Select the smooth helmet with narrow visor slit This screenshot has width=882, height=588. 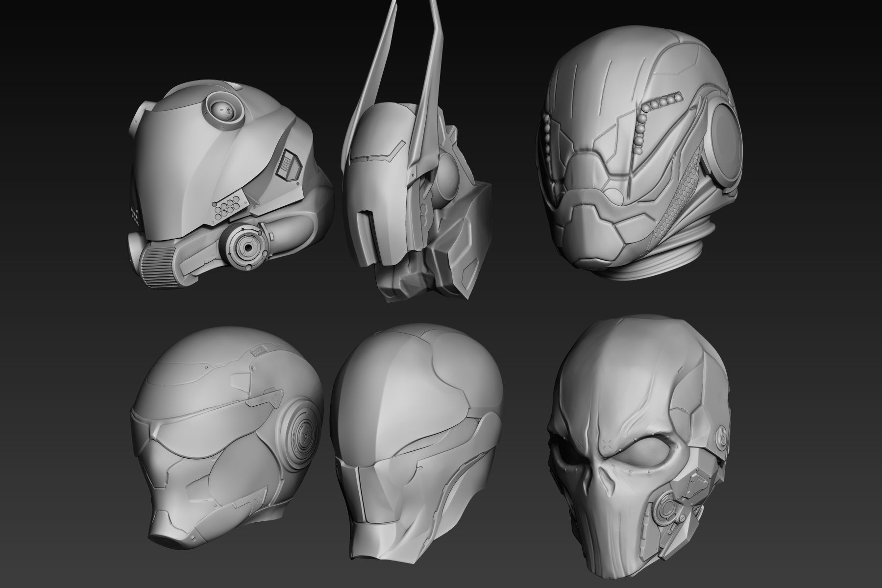417,442
